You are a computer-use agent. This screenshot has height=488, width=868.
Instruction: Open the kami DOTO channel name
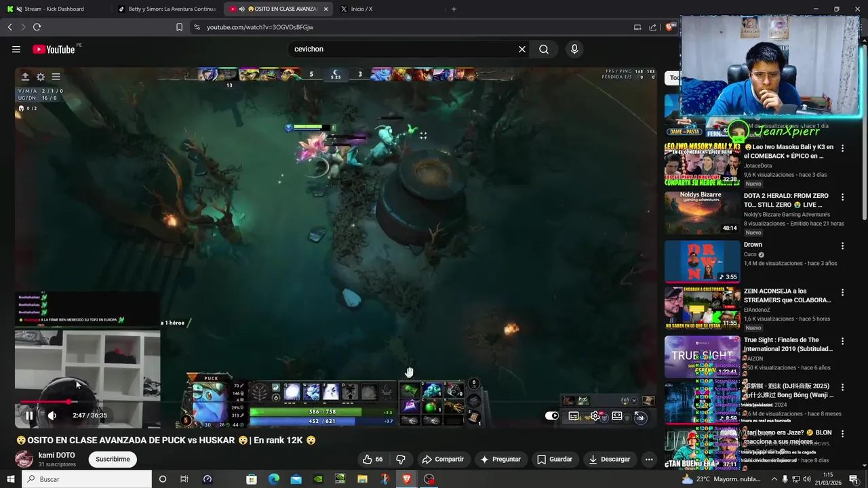coord(57,455)
